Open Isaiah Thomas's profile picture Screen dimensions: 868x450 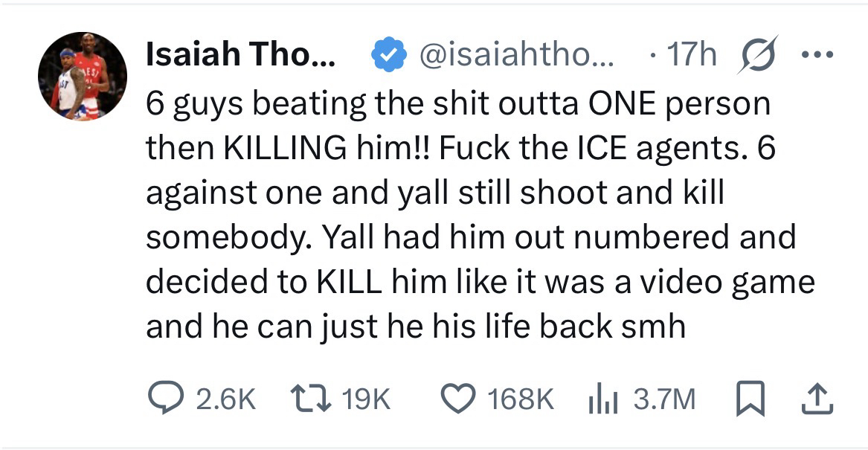click(82, 76)
